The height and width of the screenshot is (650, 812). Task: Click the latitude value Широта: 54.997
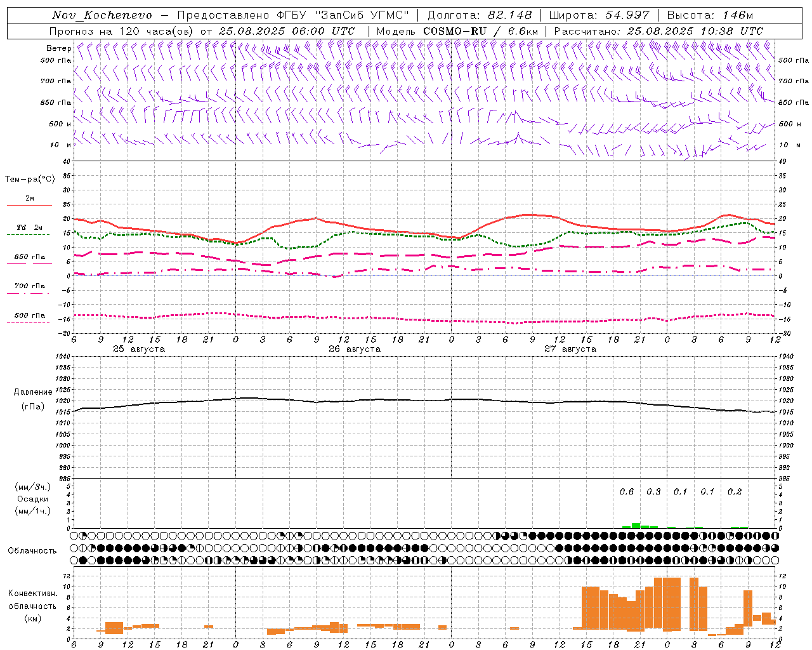[x=599, y=15]
